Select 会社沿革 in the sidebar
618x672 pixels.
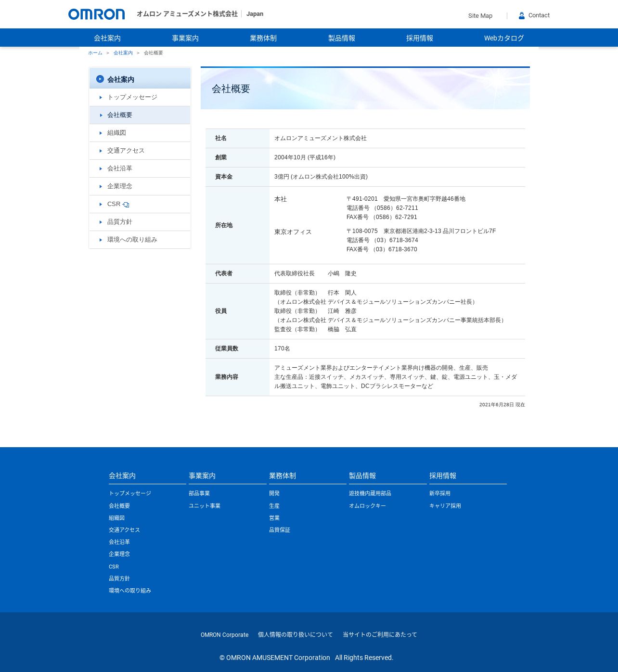[x=140, y=168]
